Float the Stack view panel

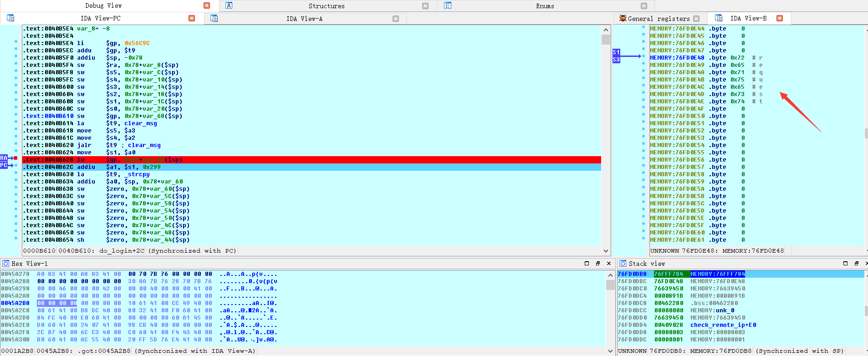(x=856, y=264)
